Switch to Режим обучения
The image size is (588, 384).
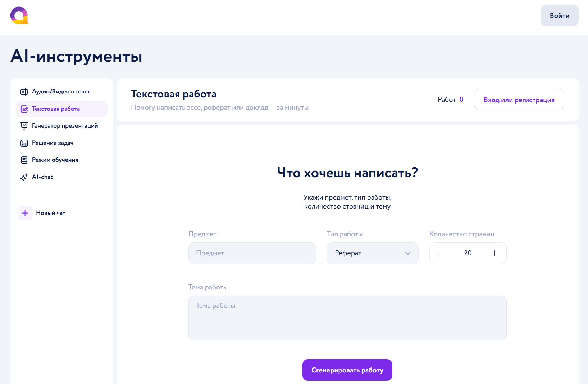tap(61, 160)
